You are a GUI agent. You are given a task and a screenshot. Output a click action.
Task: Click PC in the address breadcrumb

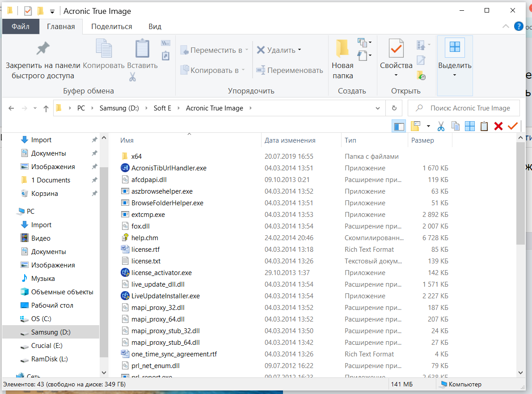click(x=81, y=108)
